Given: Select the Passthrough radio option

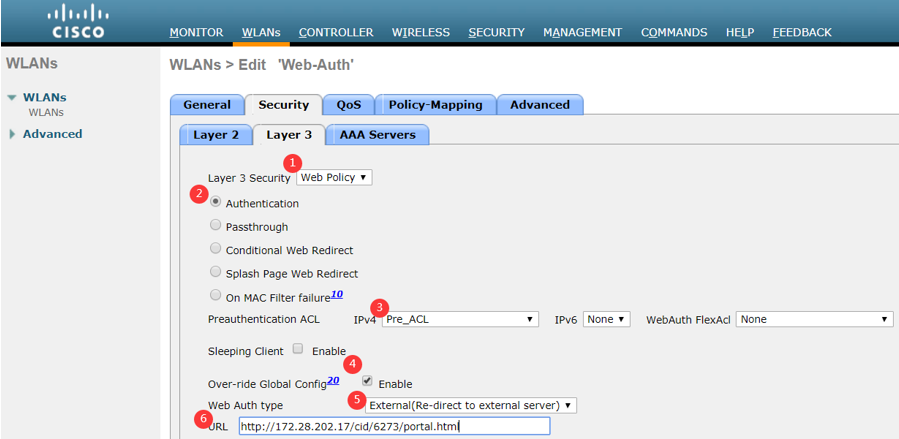Looking at the screenshot, I should [216, 226].
